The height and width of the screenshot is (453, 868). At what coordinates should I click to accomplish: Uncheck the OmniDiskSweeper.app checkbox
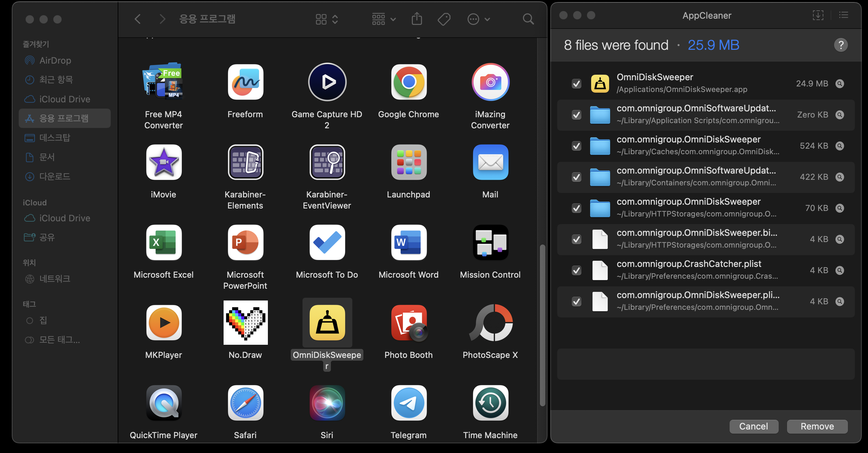point(576,84)
